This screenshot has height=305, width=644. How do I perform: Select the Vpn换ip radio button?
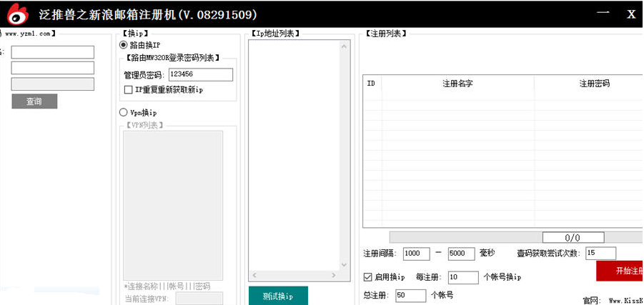123,112
